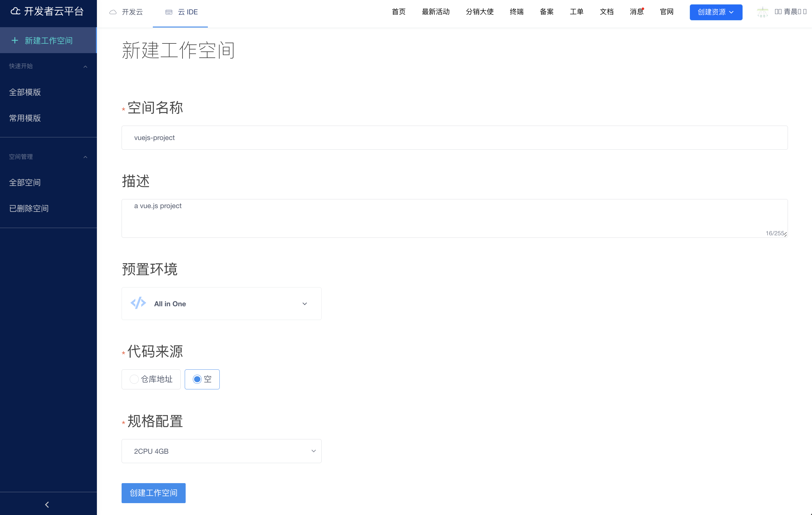Click the cloud logo beside 开发者云平台
Viewport: 812px width, 515px height.
[x=15, y=11]
